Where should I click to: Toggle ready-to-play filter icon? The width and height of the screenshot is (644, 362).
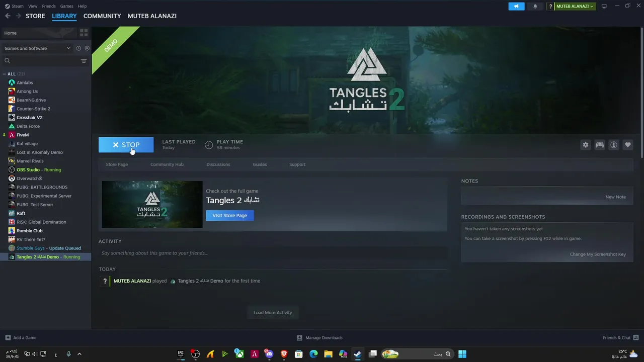pyautogui.click(x=87, y=48)
